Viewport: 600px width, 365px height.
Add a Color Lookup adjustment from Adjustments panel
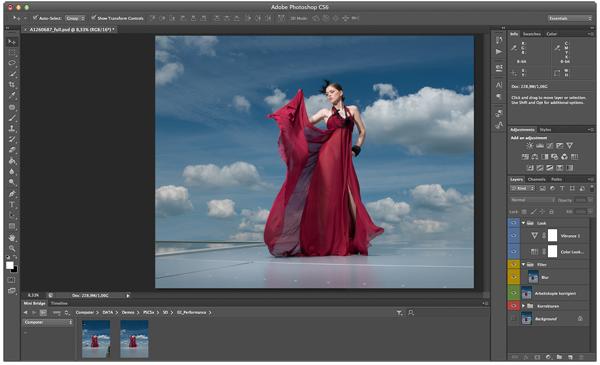[x=574, y=156]
